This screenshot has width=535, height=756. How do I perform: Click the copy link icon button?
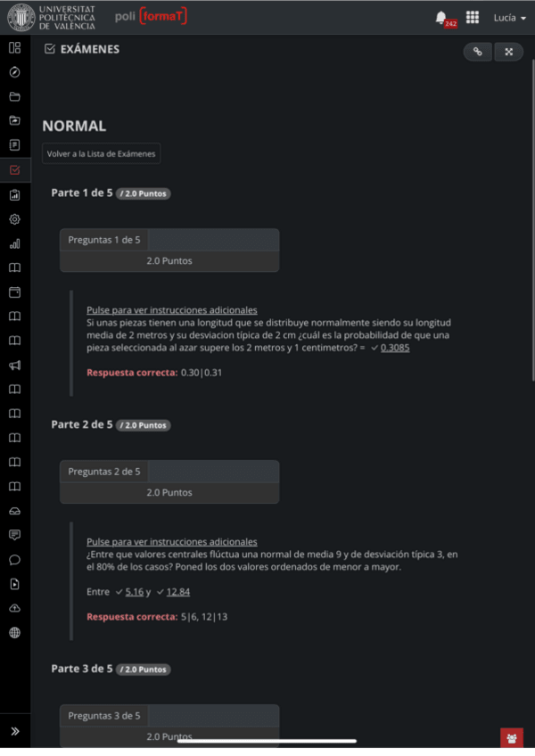coord(477,52)
